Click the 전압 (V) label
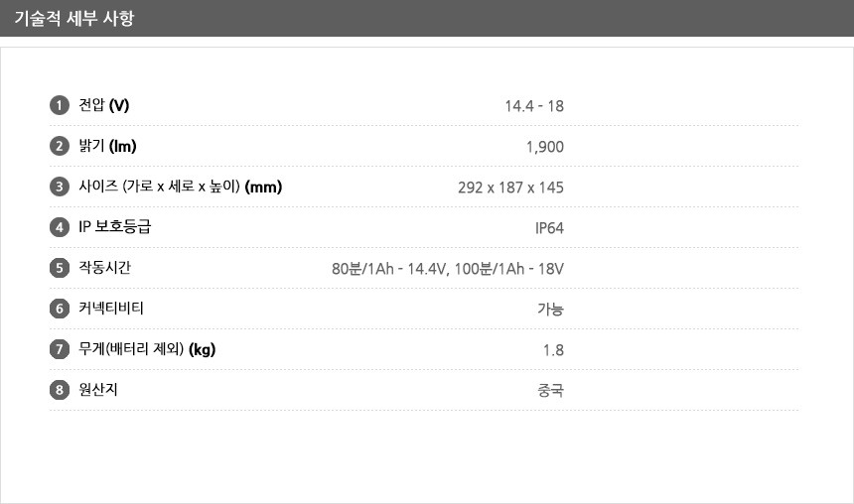The height and width of the screenshot is (504, 854). tap(104, 105)
